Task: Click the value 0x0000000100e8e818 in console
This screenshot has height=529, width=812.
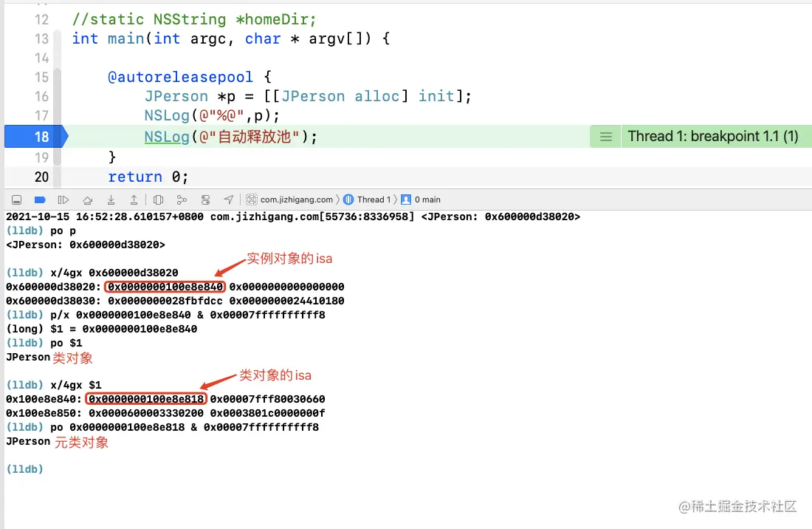Action: [x=146, y=399]
